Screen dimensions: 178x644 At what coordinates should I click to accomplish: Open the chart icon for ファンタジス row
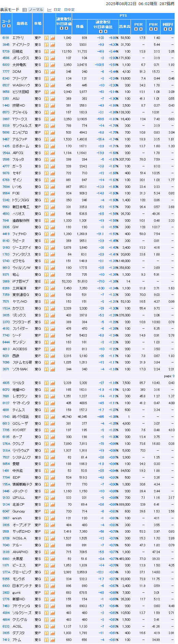[53, 255]
